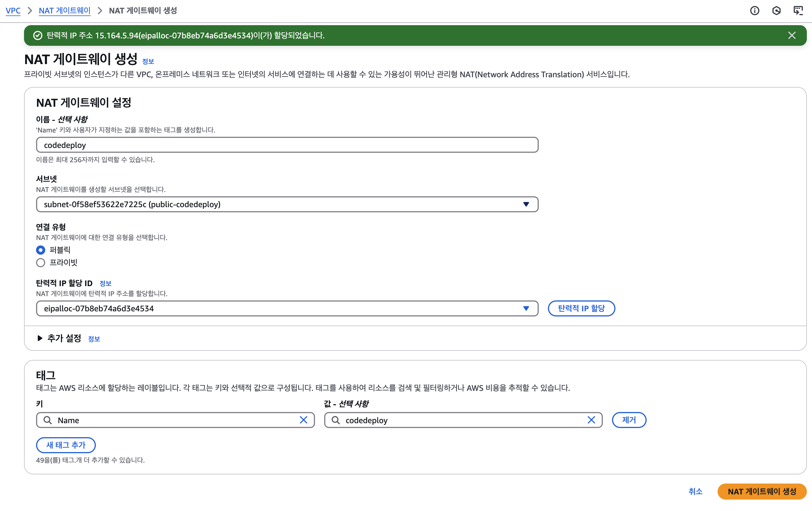812x511 pixels.
Task: Click the orange NAT 게이트웨이 생성 button
Action: click(x=762, y=492)
